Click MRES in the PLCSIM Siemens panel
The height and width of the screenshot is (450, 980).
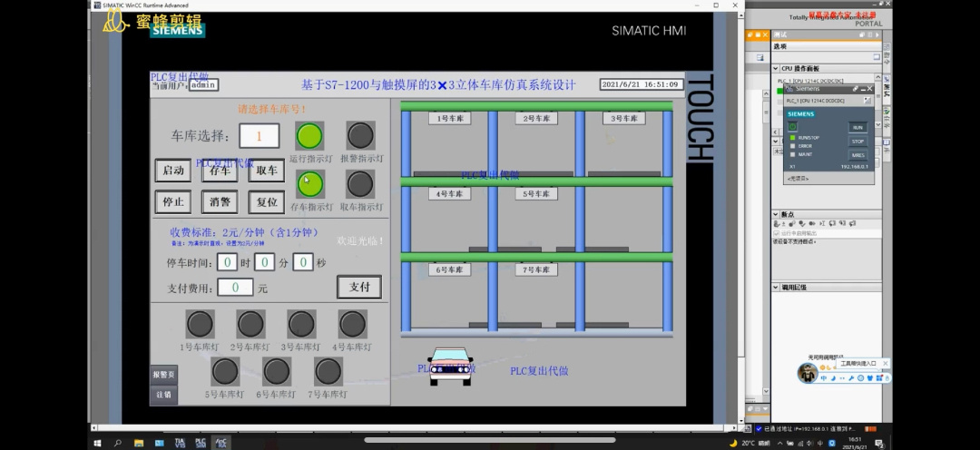[857, 155]
